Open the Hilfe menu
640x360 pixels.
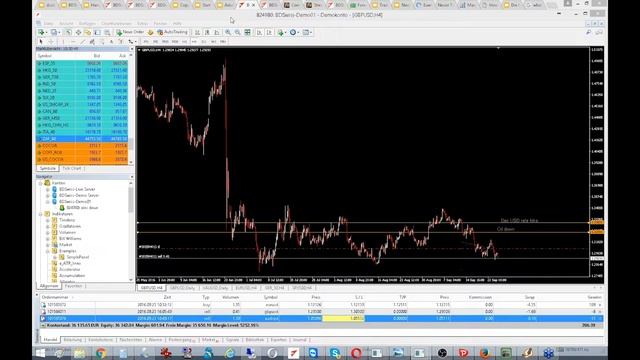point(177,23)
